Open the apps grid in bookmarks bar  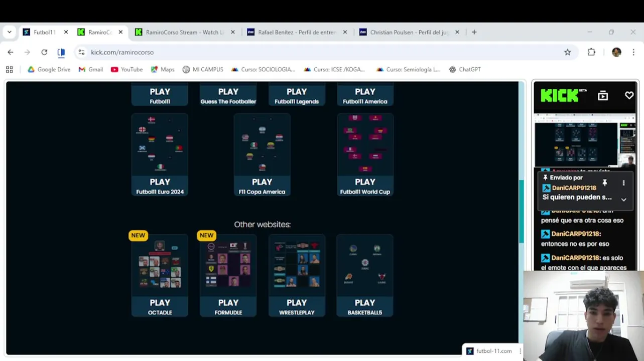(9, 70)
